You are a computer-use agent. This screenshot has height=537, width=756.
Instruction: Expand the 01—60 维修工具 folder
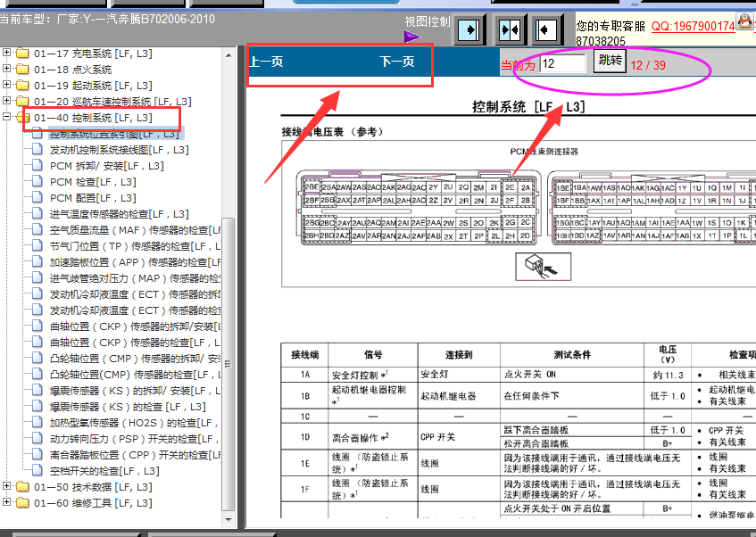coord(6,502)
